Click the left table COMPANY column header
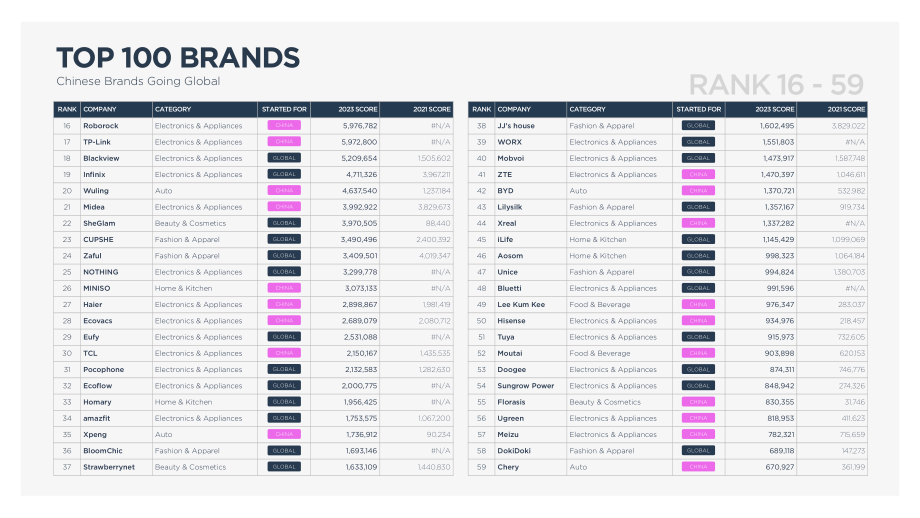920x518 pixels. 100,109
